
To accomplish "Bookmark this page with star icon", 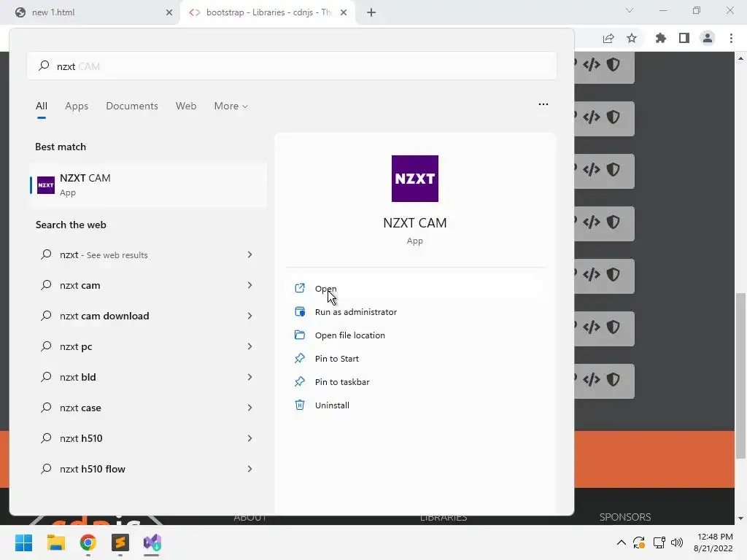I will 632,39.
